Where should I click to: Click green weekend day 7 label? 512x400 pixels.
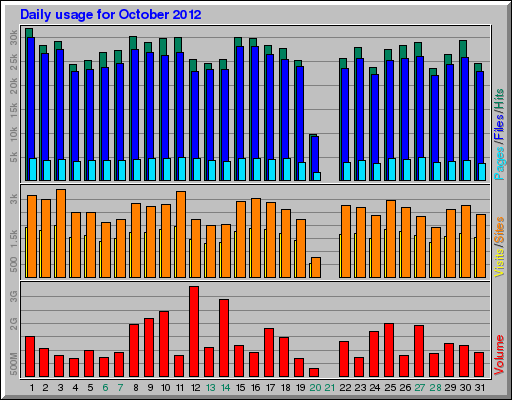click(x=120, y=388)
